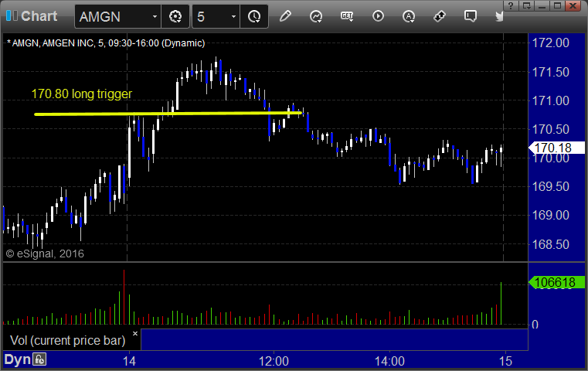Screen dimensions: 588x371
Task: Click the Chart window link icon
Action: click(x=12, y=15)
